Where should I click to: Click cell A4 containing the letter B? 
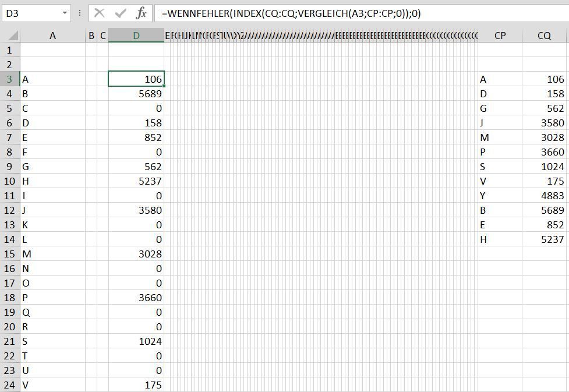(52, 93)
